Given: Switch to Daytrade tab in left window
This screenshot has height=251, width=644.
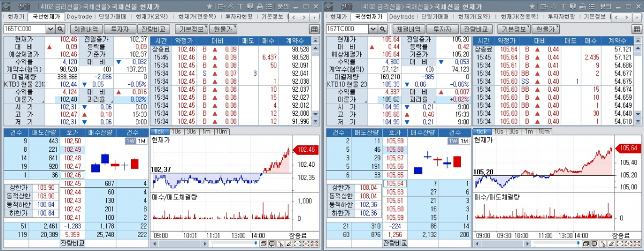Looking at the screenshot, I should (x=80, y=17).
